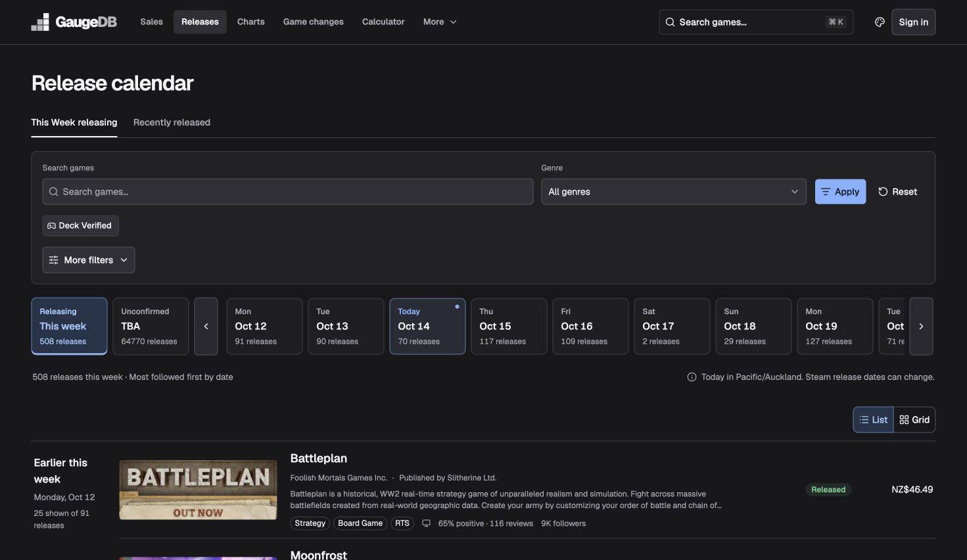Image resolution: width=967 pixels, height=560 pixels.
Task: Toggle the Deck Verified filter
Action: (80, 225)
